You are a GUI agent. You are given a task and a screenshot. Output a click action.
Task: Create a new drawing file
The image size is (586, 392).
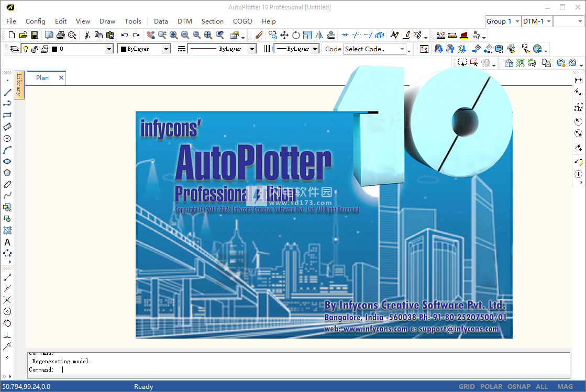[12, 35]
